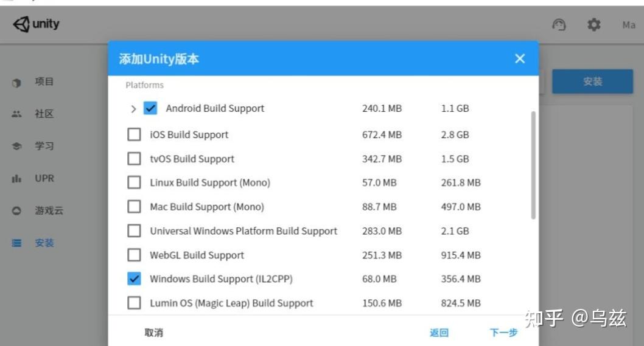
Task: Click 取消 to cancel the dialog
Action: (154, 333)
